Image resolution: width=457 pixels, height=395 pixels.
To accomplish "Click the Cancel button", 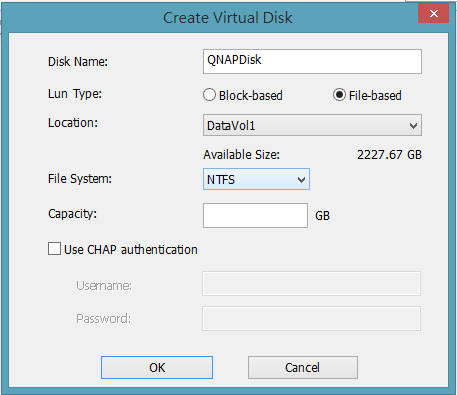I will point(303,367).
